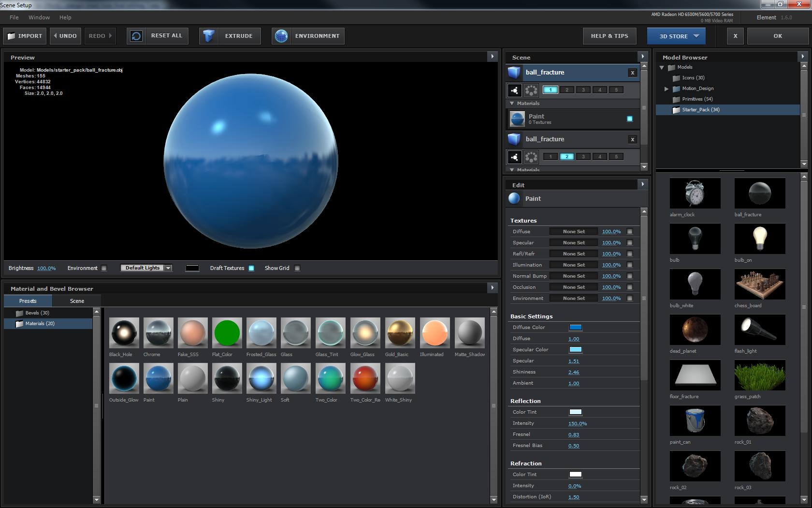Apply the Fake_SSS material preset

(x=193, y=333)
